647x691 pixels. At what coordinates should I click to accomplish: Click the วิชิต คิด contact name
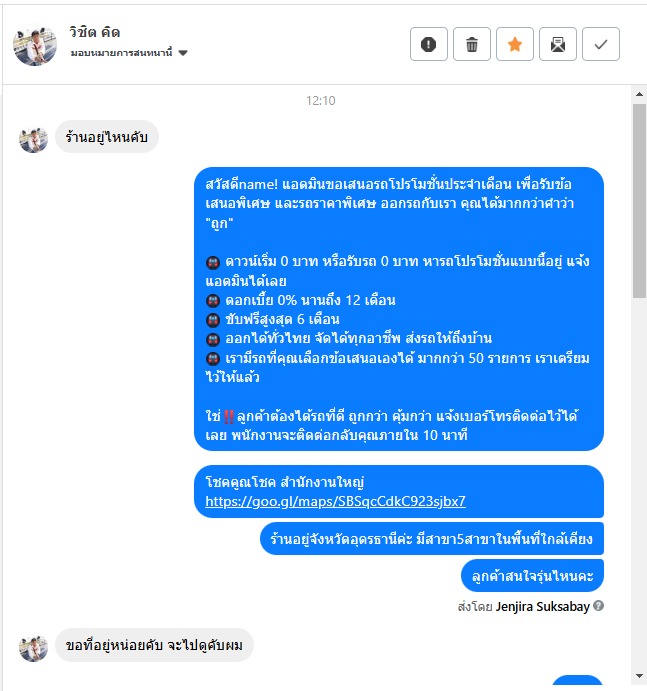pos(95,32)
